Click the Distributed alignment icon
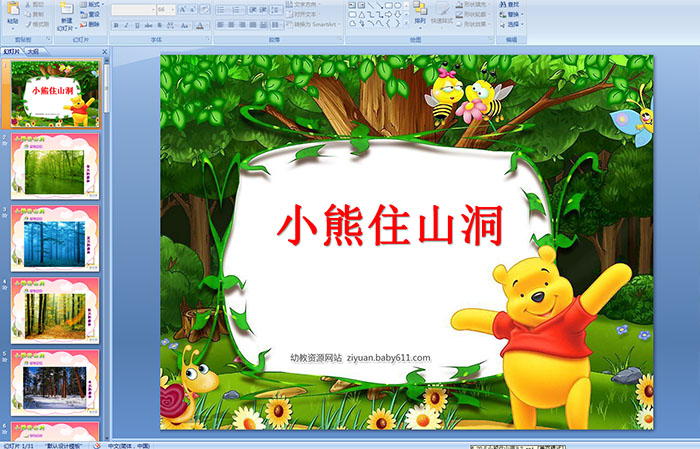Image resolution: width=700 pixels, height=449 pixels. [x=263, y=25]
